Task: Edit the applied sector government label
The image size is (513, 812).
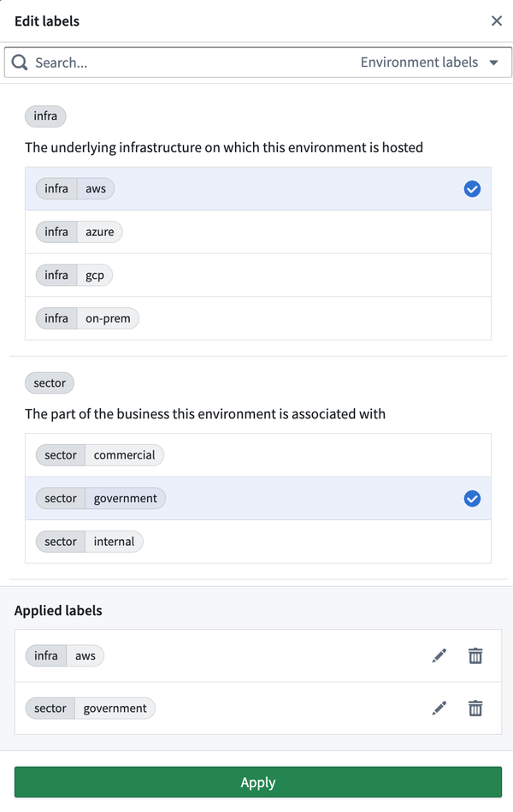Action: tap(439, 708)
